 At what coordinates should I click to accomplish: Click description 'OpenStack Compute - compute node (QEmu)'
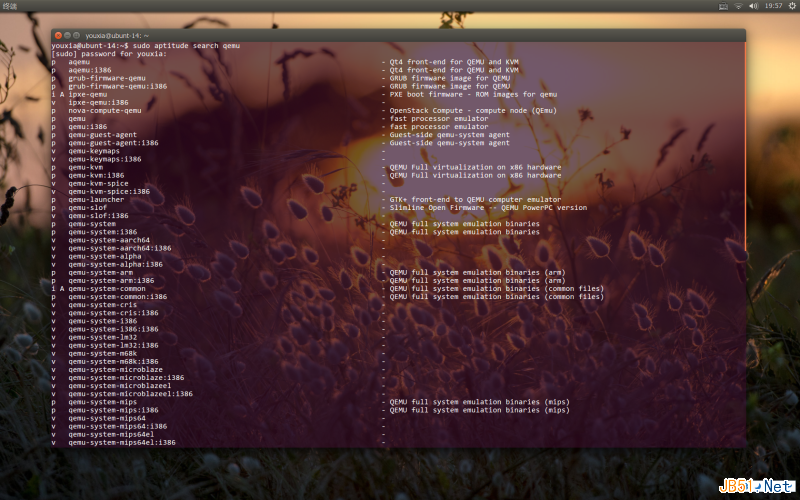(x=473, y=111)
